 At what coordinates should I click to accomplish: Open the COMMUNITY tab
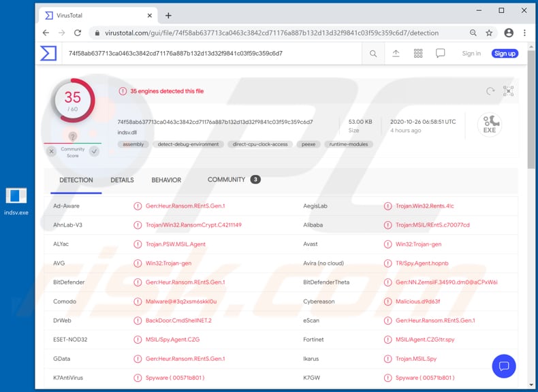[x=234, y=180]
